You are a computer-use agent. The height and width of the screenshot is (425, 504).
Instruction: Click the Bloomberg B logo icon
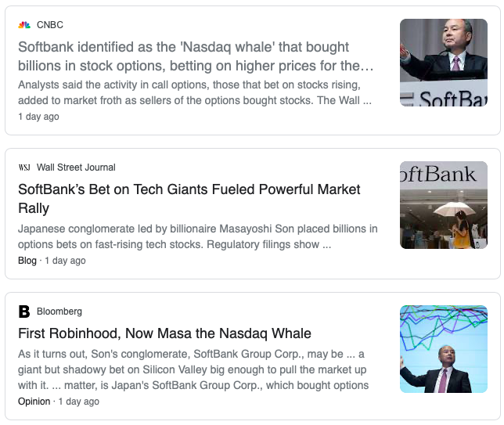(24, 312)
